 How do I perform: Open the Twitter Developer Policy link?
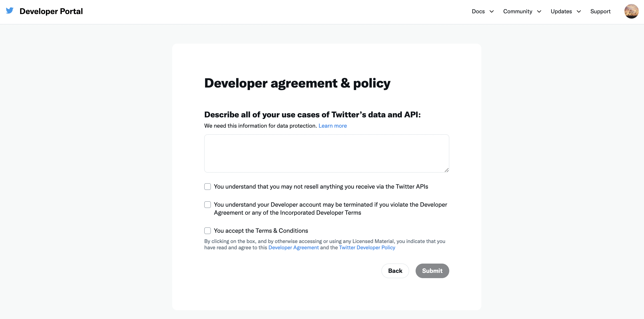point(367,248)
